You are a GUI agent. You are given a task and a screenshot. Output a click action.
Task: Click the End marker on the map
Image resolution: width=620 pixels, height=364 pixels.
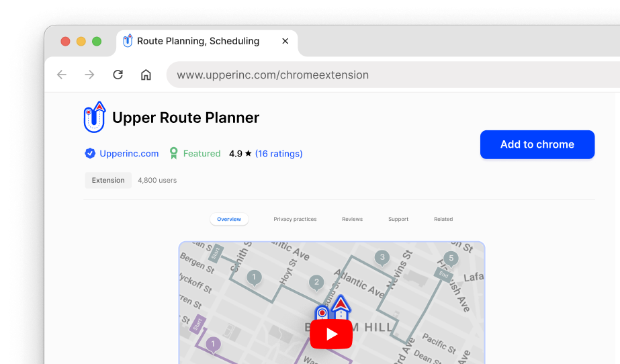click(443, 275)
